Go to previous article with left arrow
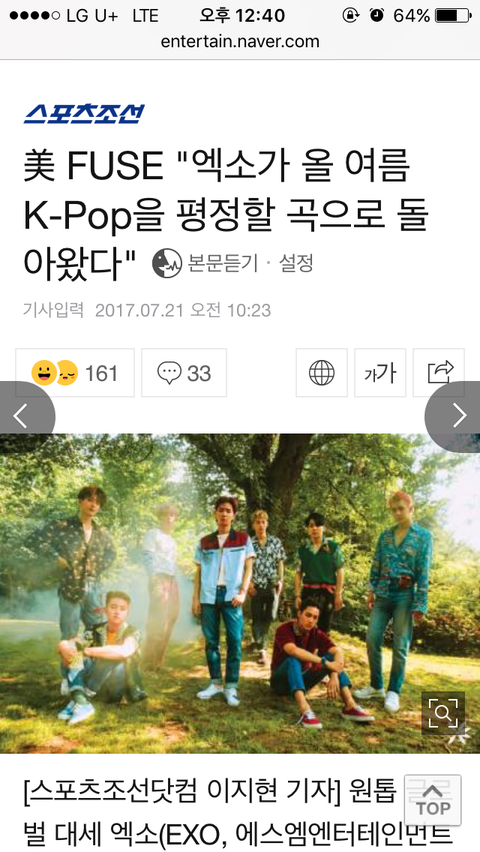 (x=26, y=416)
